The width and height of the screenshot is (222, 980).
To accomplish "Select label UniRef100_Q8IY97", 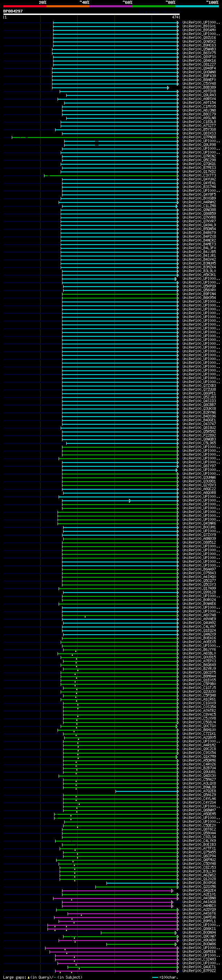I will click(199, 466).
